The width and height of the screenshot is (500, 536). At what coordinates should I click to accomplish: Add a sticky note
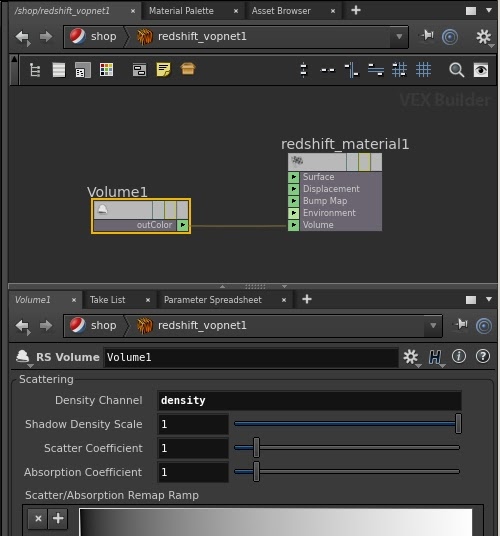click(163, 70)
